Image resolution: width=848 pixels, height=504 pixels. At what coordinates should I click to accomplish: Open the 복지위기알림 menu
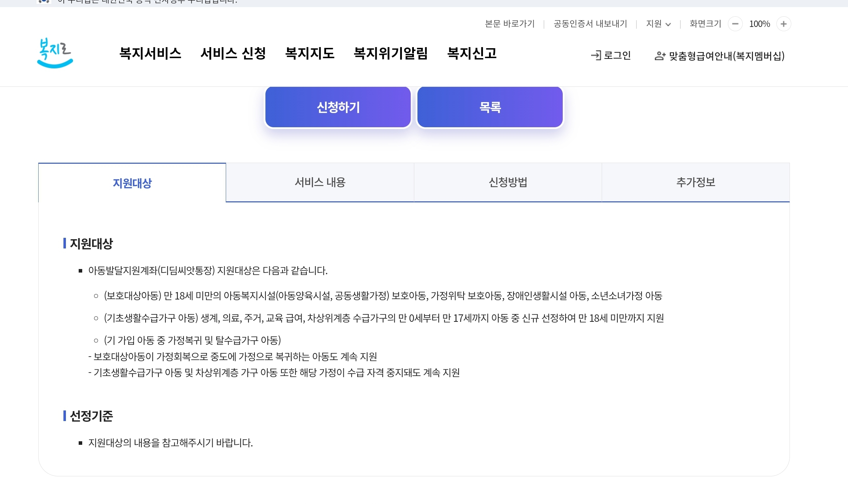tap(391, 54)
